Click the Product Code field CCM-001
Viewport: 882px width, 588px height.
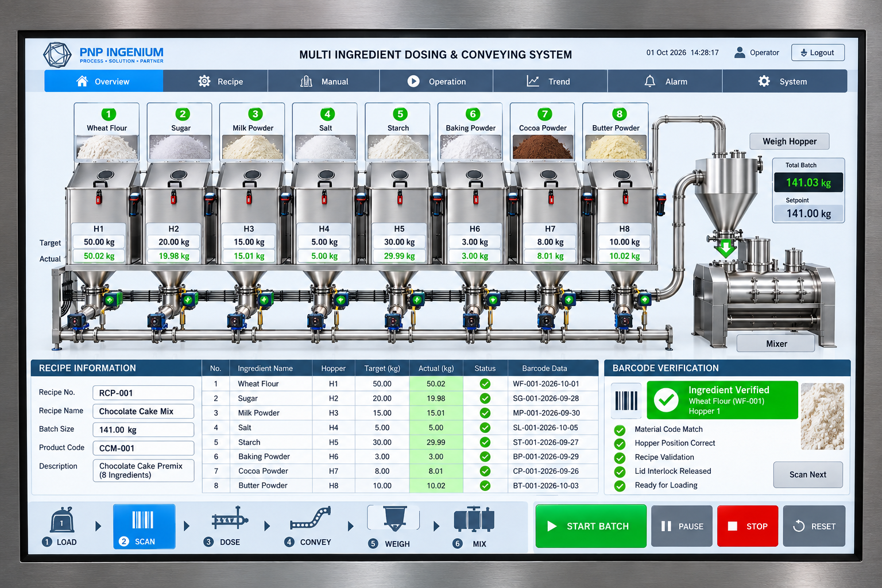[x=144, y=448]
